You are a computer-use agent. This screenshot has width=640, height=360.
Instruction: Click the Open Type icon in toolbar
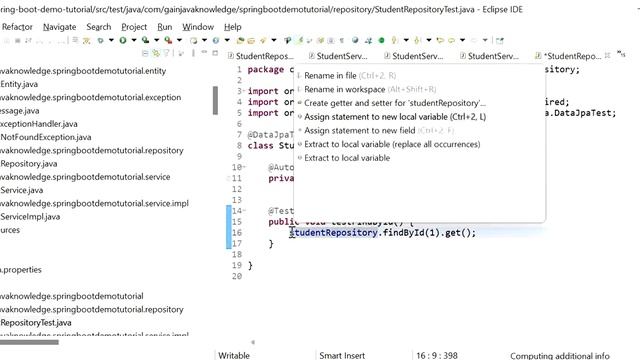click(240, 40)
